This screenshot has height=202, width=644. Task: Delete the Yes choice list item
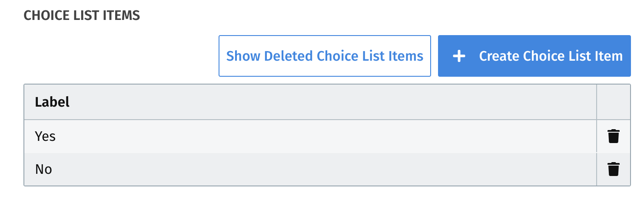pyautogui.click(x=613, y=136)
